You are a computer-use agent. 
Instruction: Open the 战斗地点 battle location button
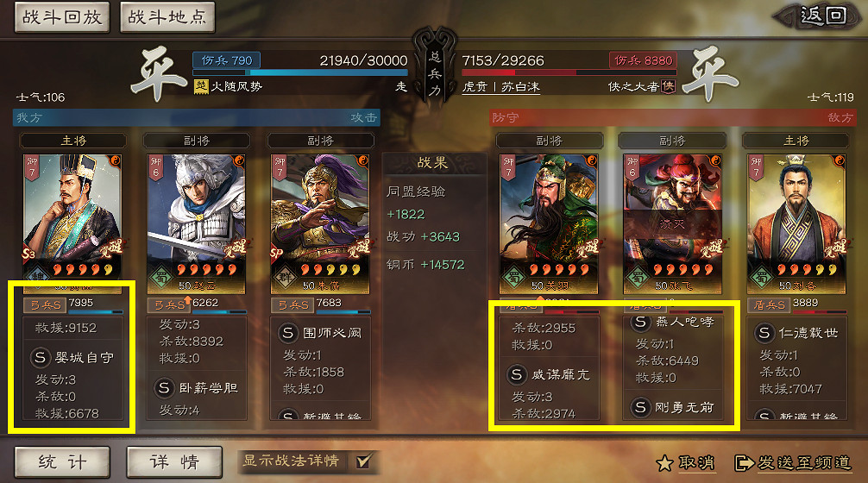click(167, 17)
